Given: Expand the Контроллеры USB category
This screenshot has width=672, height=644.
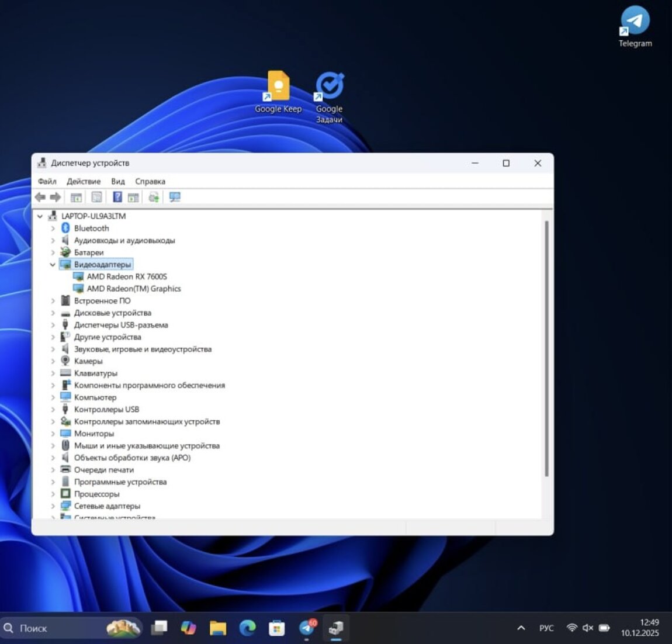Looking at the screenshot, I should tap(53, 410).
